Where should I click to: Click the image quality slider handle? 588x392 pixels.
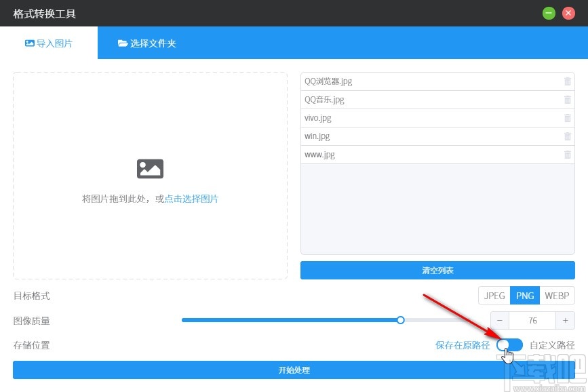pos(400,320)
